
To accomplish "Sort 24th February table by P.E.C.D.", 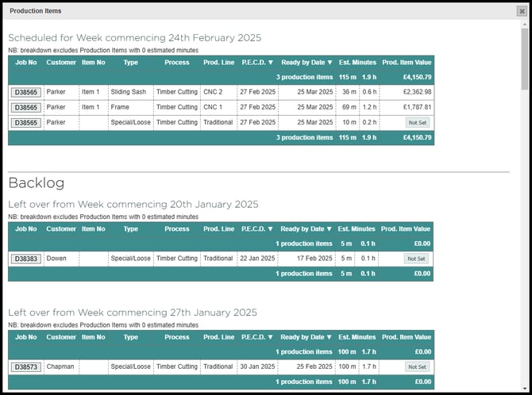I will (x=257, y=63).
